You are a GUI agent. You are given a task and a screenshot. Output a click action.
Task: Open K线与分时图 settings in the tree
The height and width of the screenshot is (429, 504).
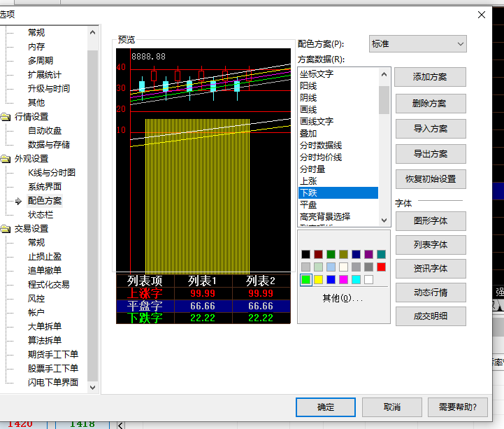point(51,173)
